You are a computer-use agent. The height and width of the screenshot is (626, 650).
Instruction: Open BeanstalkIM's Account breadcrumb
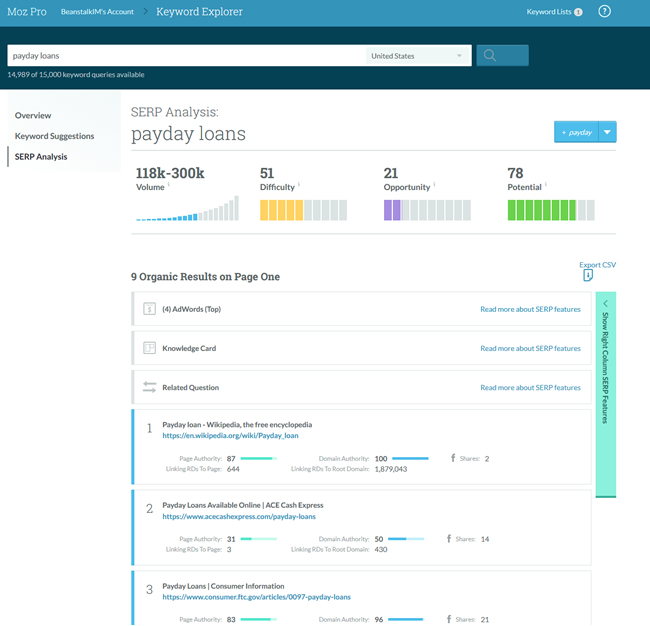(97, 12)
